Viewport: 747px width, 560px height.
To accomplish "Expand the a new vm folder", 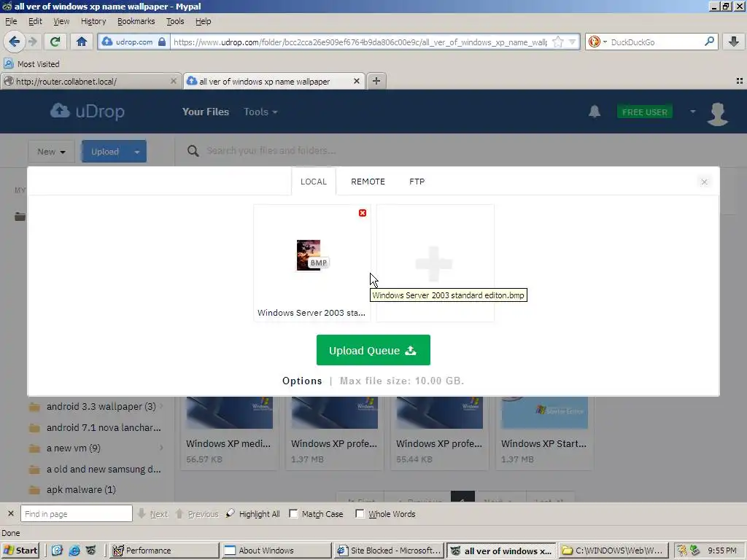I will click(161, 448).
